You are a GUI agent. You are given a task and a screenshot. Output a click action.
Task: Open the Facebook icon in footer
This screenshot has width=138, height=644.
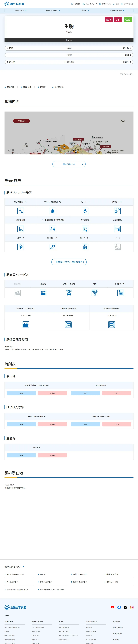[119, 607]
